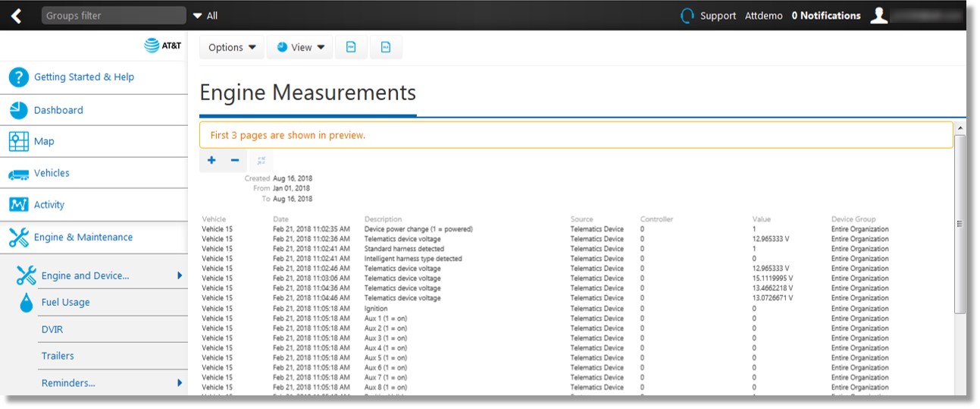The image size is (980, 409).
Task: Click the Value column header
Action: click(x=762, y=219)
